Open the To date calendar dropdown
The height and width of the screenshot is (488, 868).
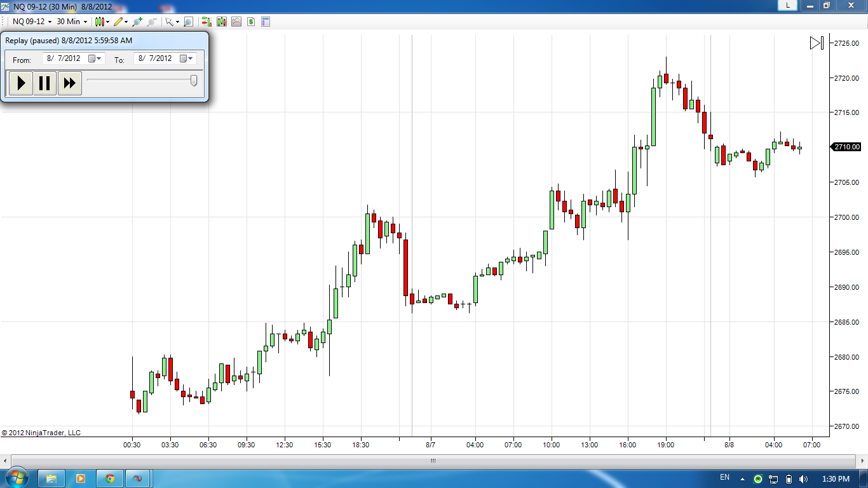[187, 58]
